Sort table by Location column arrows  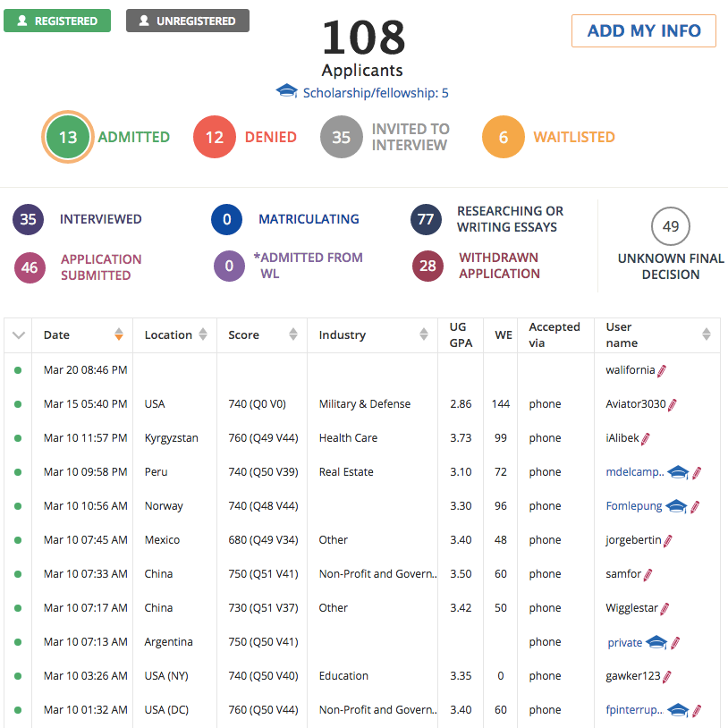tap(203, 334)
